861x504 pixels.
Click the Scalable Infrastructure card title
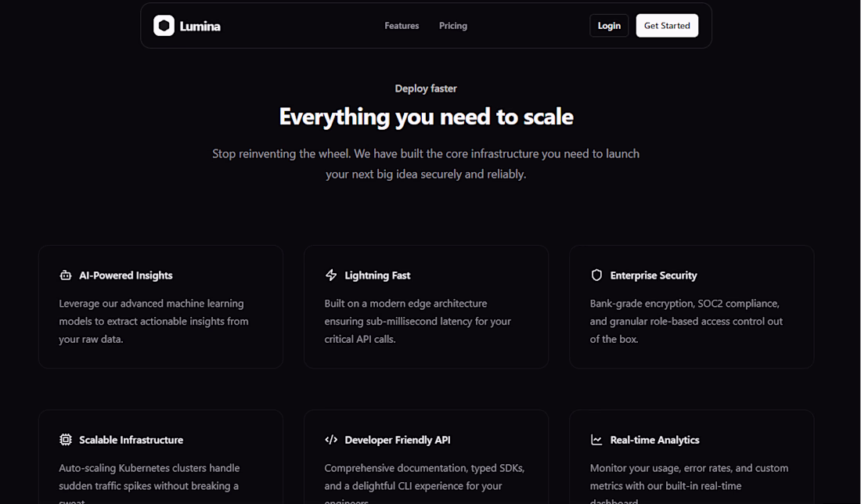click(131, 440)
